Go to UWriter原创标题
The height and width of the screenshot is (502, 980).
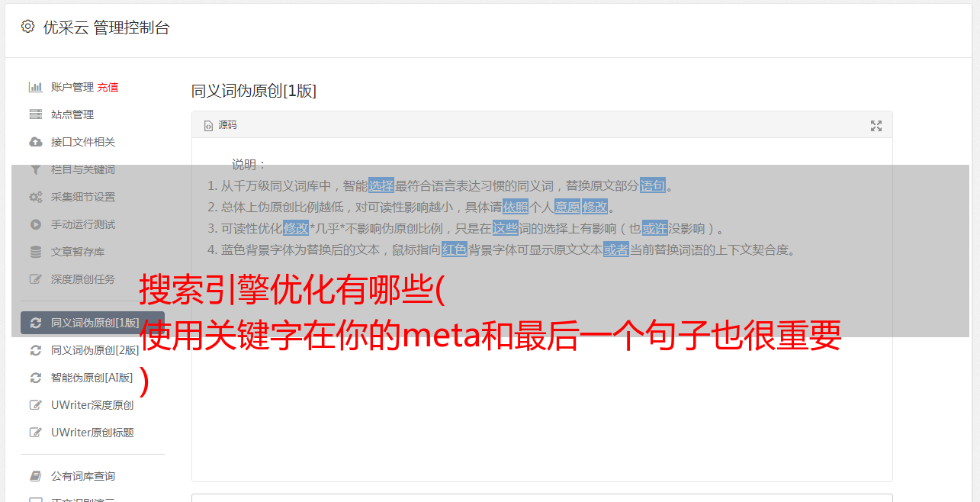coord(92,433)
